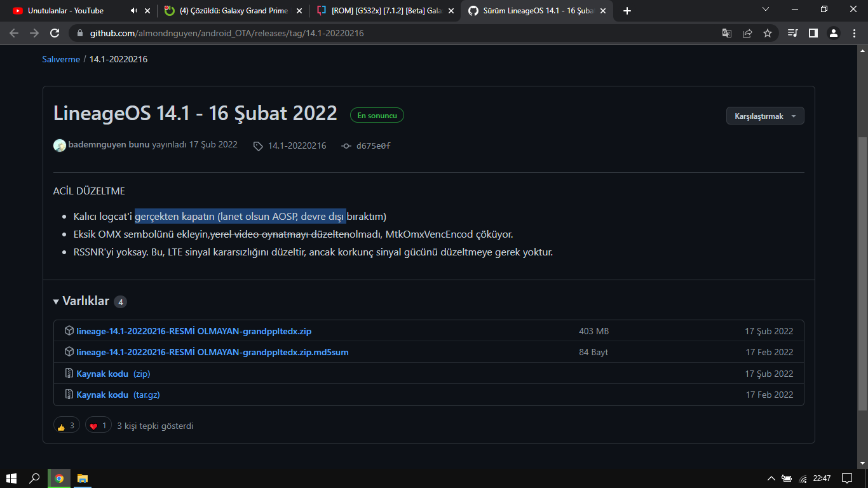
Task: Open the media playback controls icon
Action: pos(792,33)
